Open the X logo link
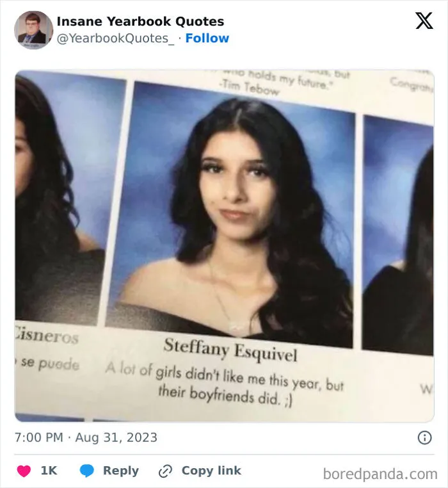This screenshot has height=488, width=448. click(424, 20)
